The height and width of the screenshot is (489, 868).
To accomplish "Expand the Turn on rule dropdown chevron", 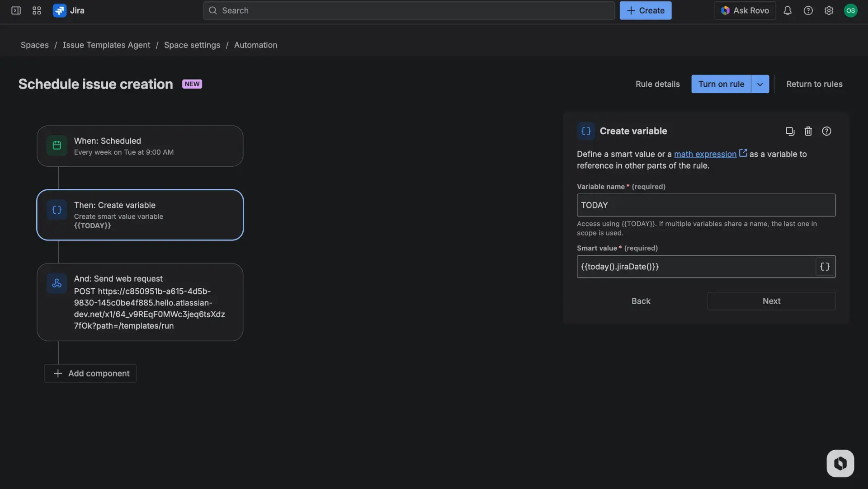I will pos(760,84).
